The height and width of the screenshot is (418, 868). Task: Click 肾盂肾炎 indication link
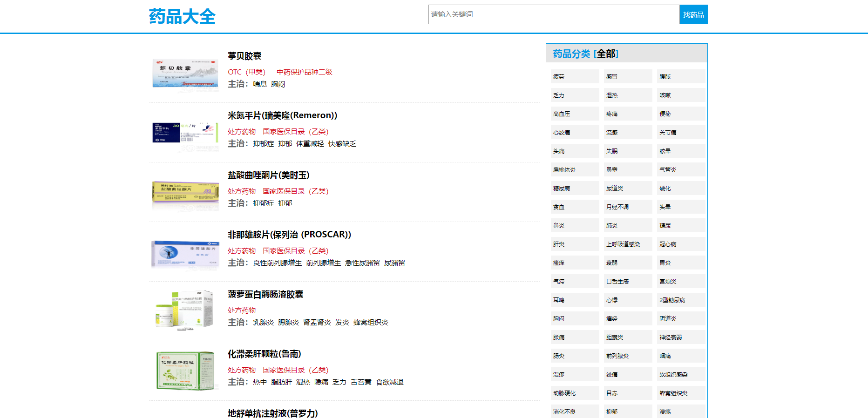(x=317, y=323)
